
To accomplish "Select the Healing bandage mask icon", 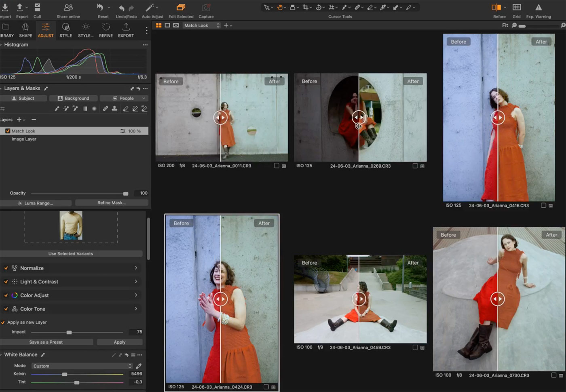I will point(106,109).
